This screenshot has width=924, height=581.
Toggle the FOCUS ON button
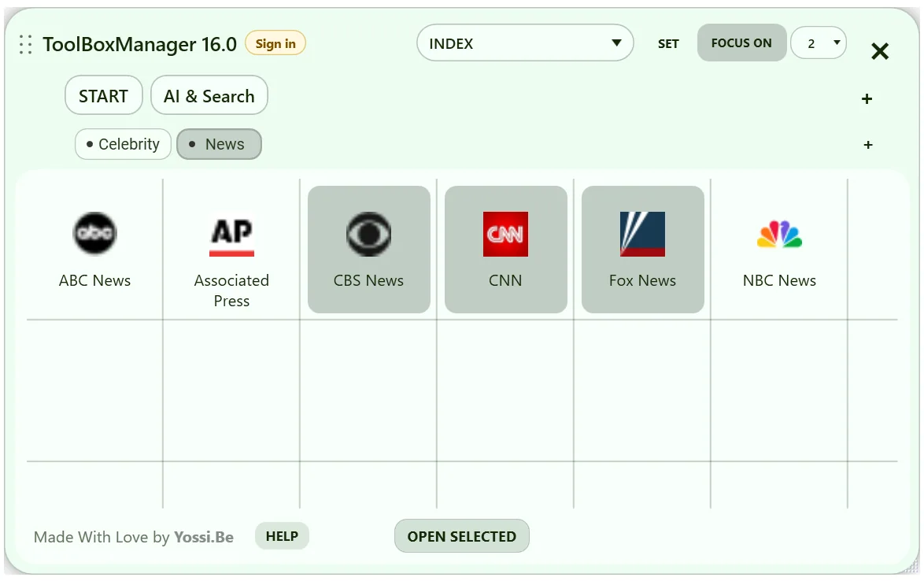coord(742,43)
